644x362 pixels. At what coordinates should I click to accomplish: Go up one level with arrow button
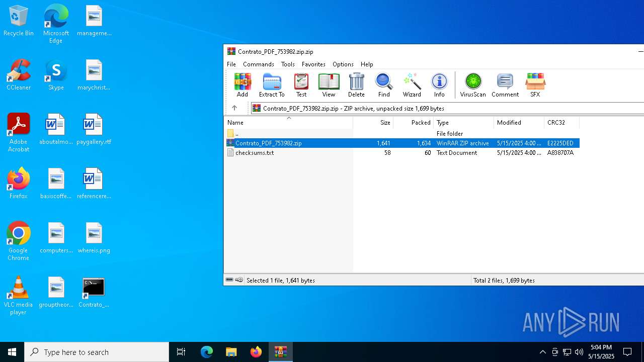click(234, 108)
